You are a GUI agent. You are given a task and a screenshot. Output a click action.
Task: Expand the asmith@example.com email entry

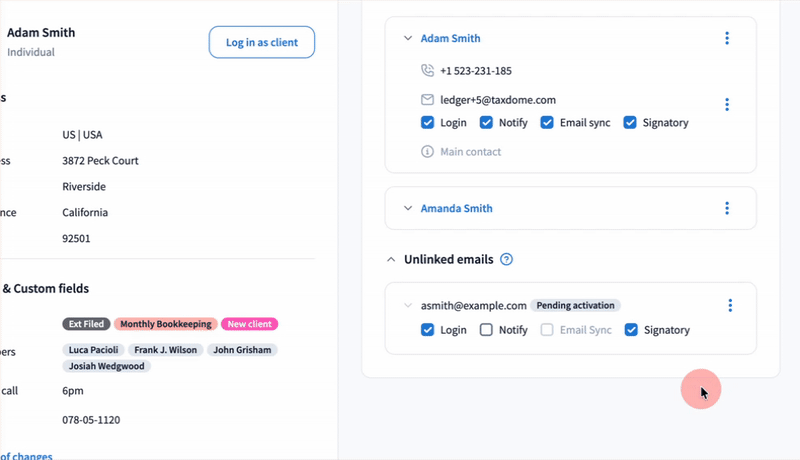coord(407,306)
